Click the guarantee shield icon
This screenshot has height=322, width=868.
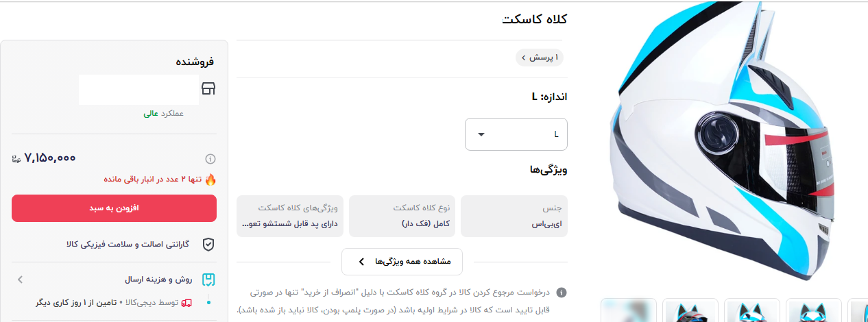click(208, 245)
